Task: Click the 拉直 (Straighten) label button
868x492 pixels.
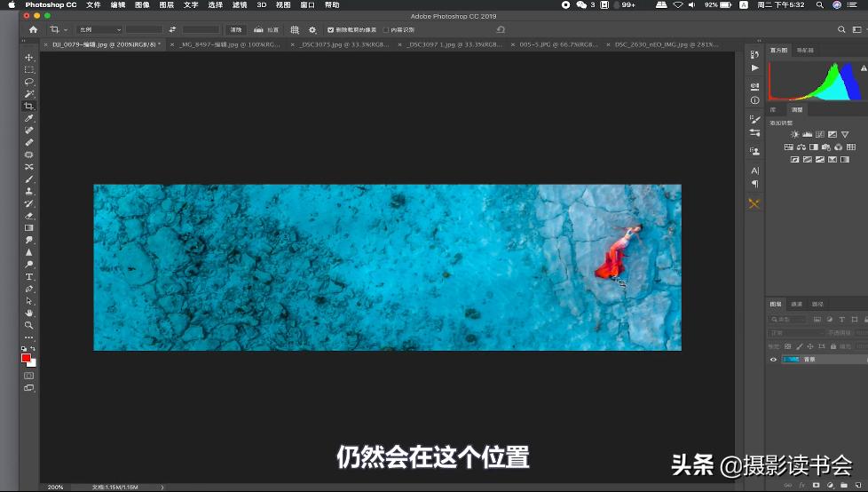Action: coord(272,30)
